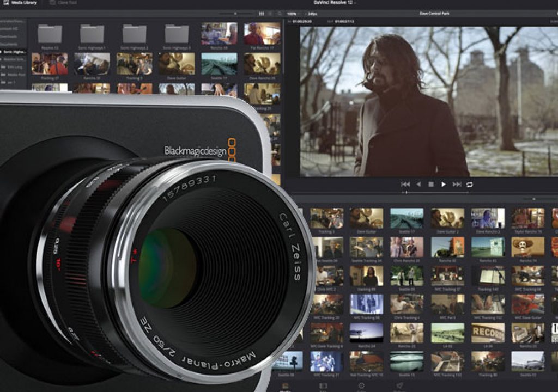The height and width of the screenshot is (392, 558).
Task: Open the Resolve 12 folder
Action: [x=50, y=37]
